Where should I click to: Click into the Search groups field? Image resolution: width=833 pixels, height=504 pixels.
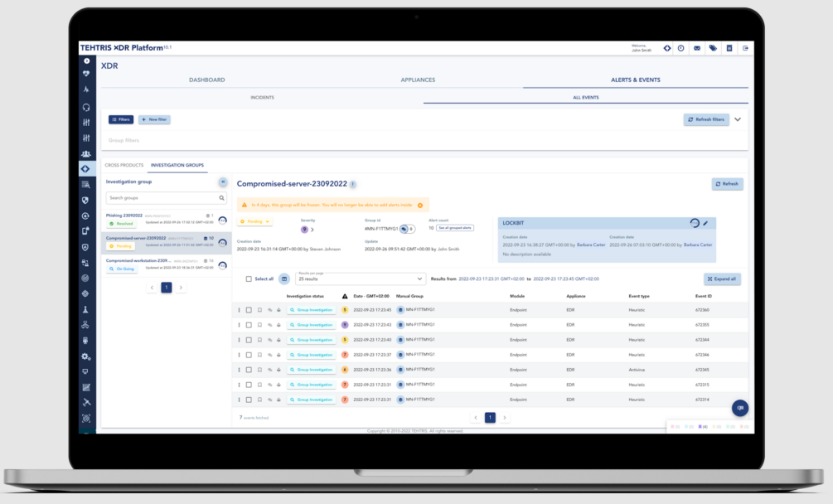point(166,197)
